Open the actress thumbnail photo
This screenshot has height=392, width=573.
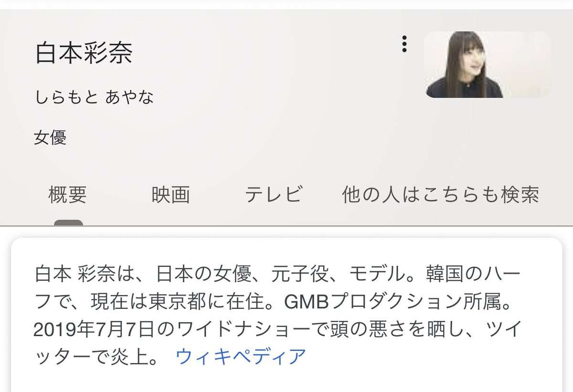coord(488,64)
